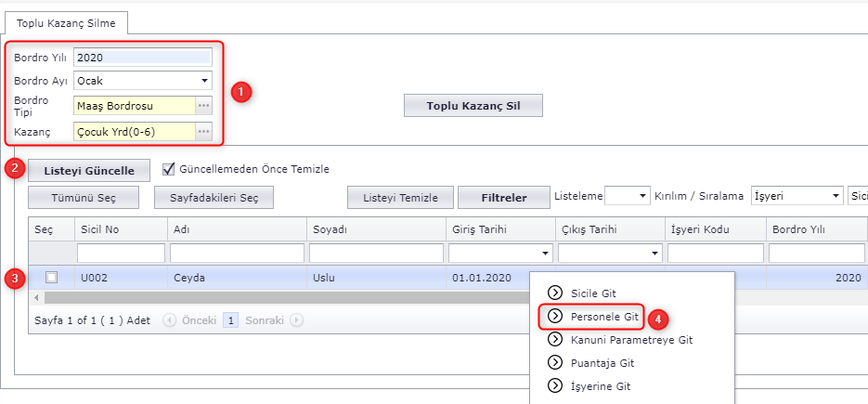Image resolution: width=868 pixels, height=404 pixels.
Task: Expand the Giriş Tarihi filter dropdown
Action: point(544,254)
